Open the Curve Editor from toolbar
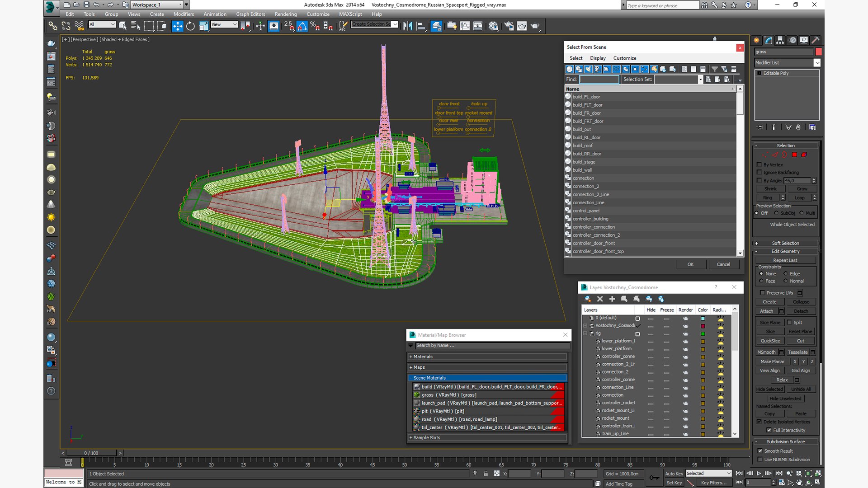 coord(465,26)
